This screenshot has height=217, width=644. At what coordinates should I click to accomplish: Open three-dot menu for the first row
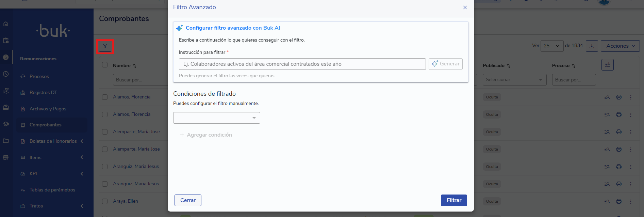pos(630,97)
